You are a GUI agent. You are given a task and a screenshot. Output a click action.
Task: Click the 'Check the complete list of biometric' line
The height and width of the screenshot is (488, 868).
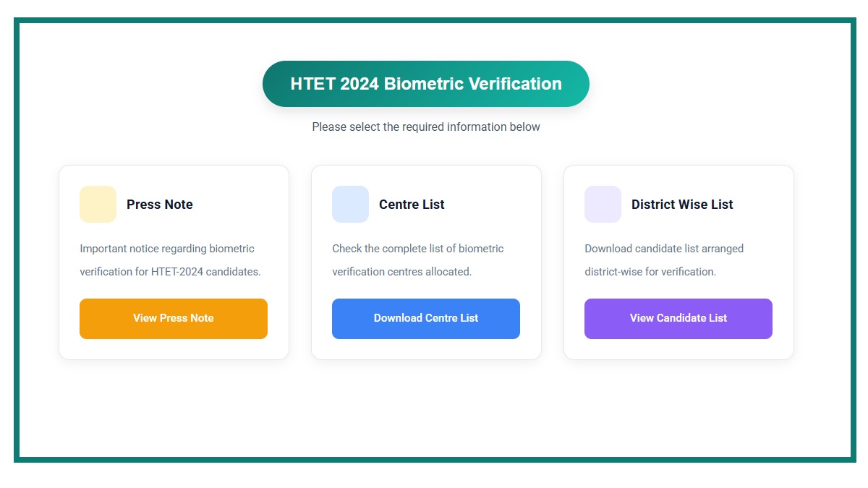[418, 249]
